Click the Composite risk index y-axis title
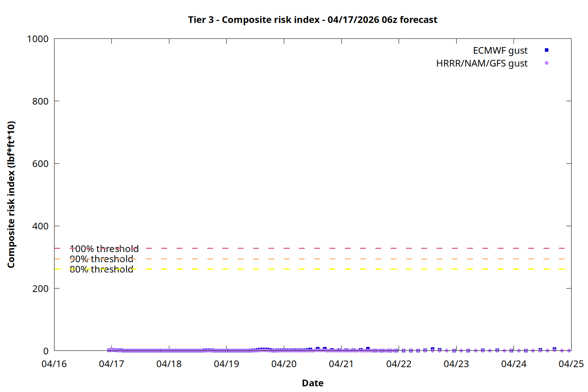The image size is (588, 392). [11, 194]
